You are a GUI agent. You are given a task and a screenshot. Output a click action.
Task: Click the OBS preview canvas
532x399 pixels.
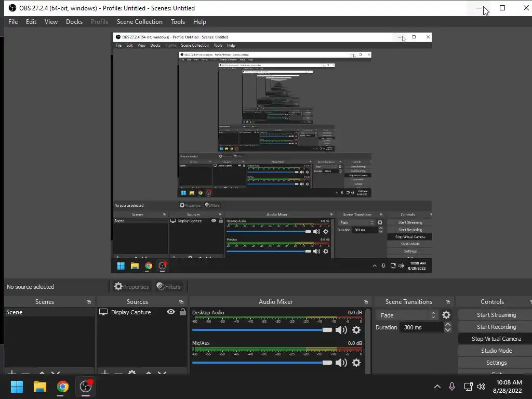(271, 153)
